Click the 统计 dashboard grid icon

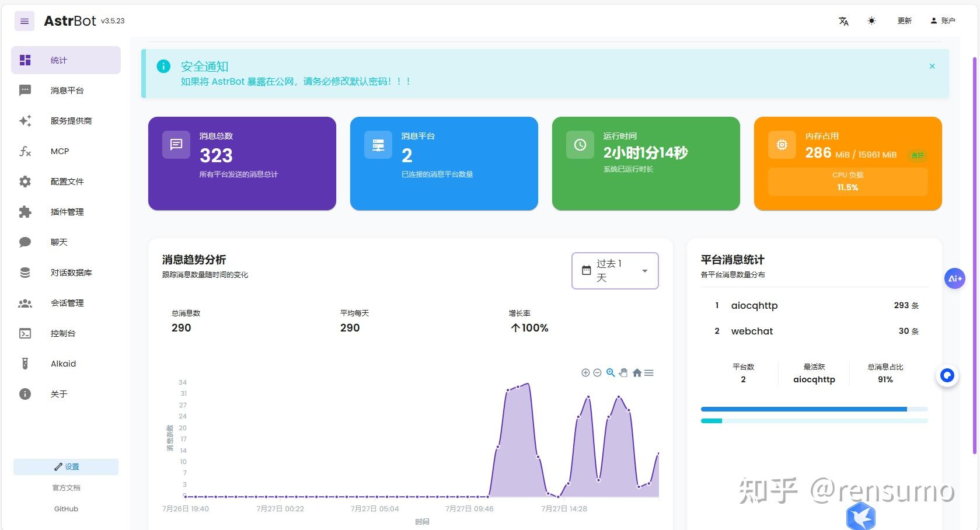tap(25, 60)
